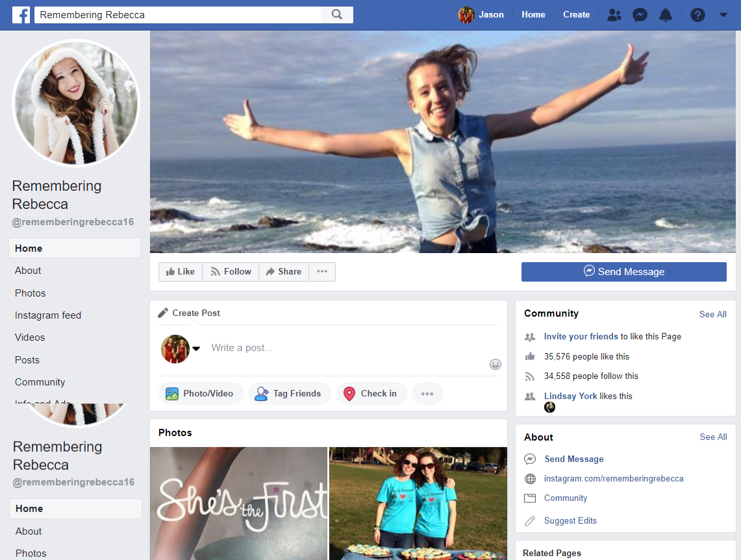Open the posting identity dropdown arrow
Viewport: 741px width, 560px height.
tap(195, 349)
